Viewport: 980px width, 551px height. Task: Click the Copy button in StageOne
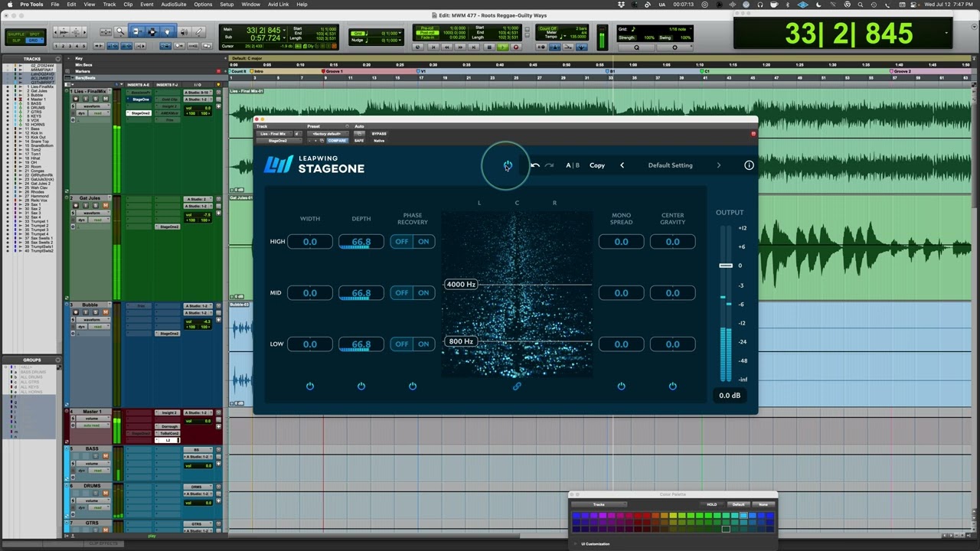click(x=597, y=165)
